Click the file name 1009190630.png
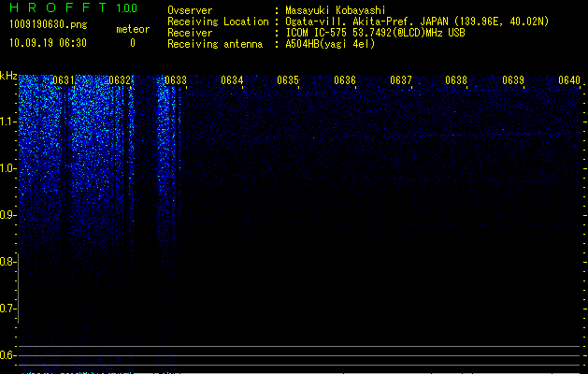The image size is (588, 374). (x=49, y=24)
